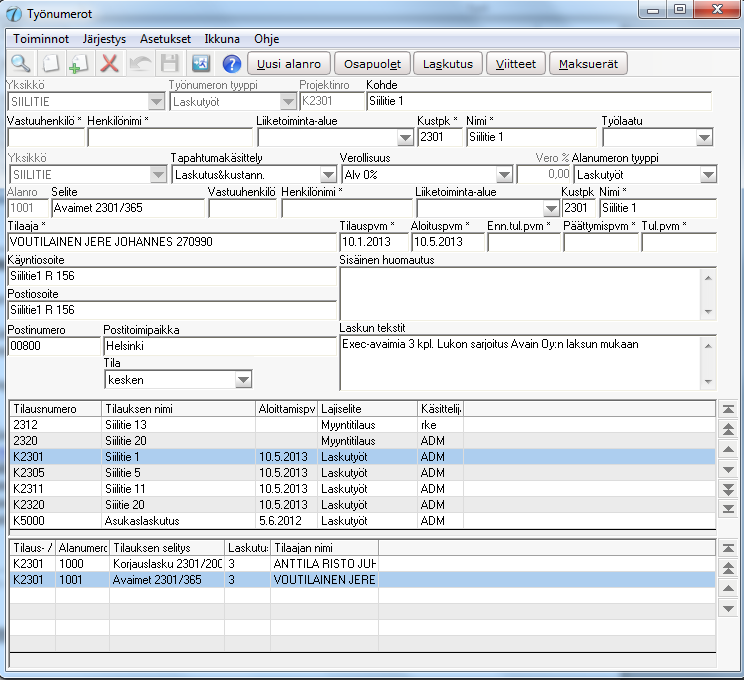Move down one row in orders list
Image resolution: width=744 pixels, height=680 pixels.
click(728, 469)
